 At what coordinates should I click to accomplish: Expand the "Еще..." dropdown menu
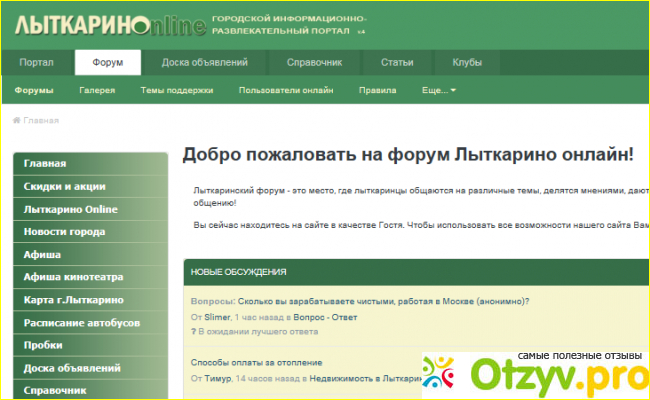439,91
